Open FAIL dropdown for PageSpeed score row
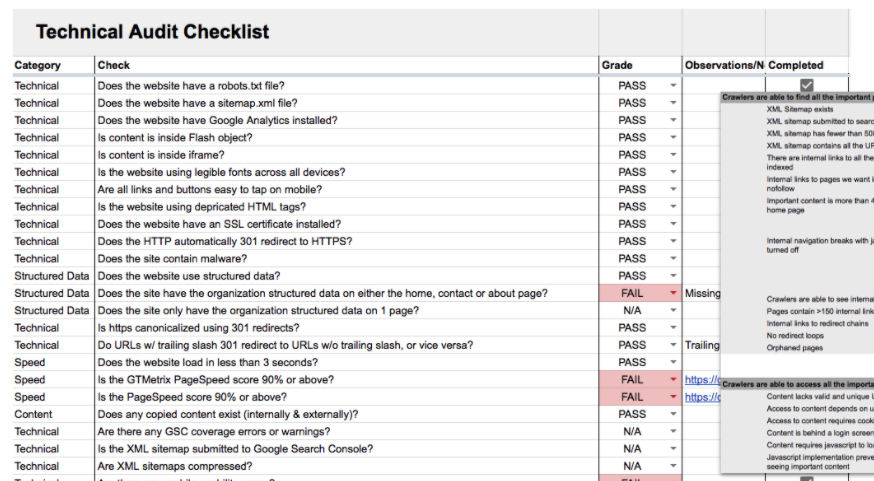Viewport: 874px width, 481px height. 673,397
